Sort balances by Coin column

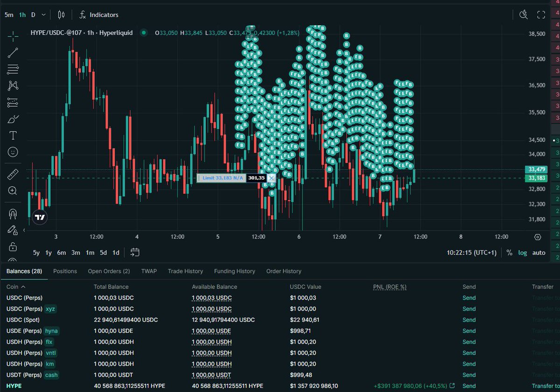[16, 287]
